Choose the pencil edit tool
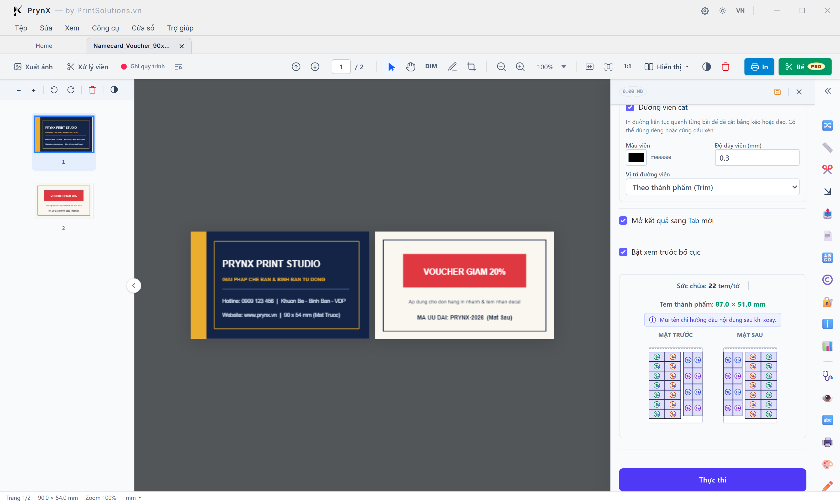 pyautogui.click(x=452, y=67)
